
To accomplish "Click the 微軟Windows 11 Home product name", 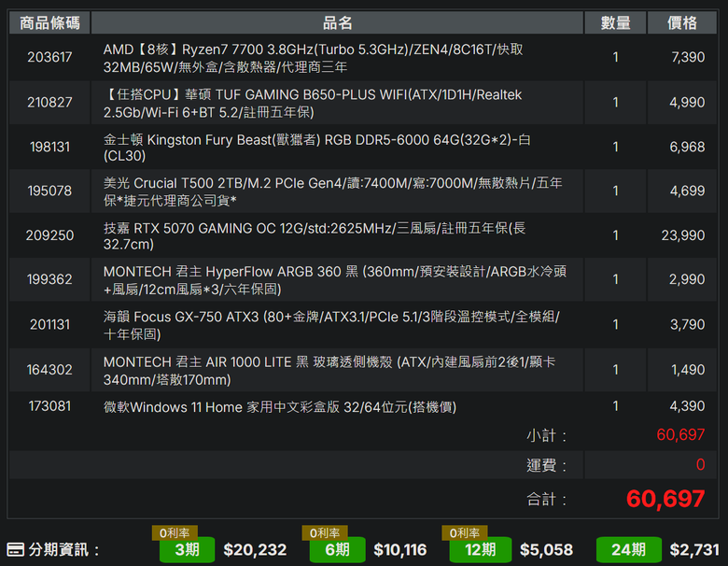I will (x=280, y=407).
